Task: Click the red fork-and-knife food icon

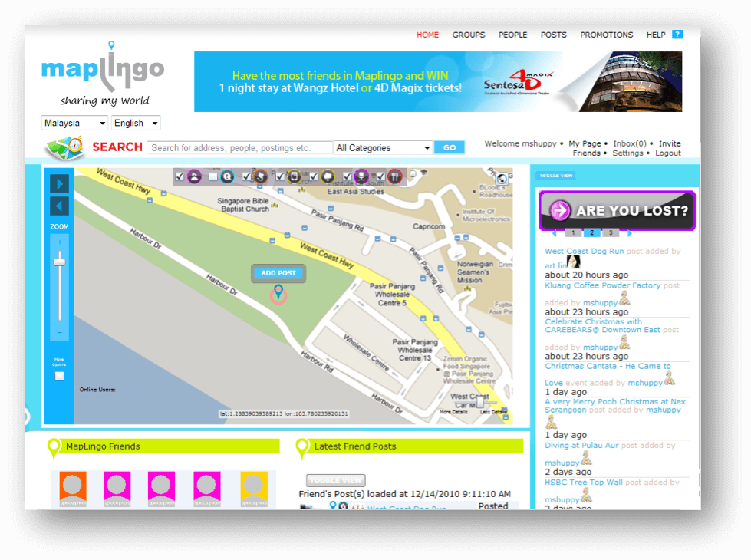Action: click(x=394, y=176)
